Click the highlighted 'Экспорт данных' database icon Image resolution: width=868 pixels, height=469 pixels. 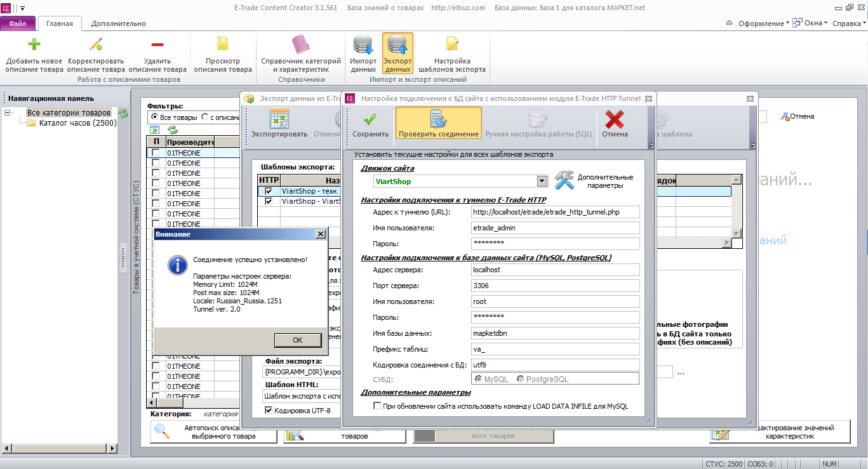tap(397, 45)
